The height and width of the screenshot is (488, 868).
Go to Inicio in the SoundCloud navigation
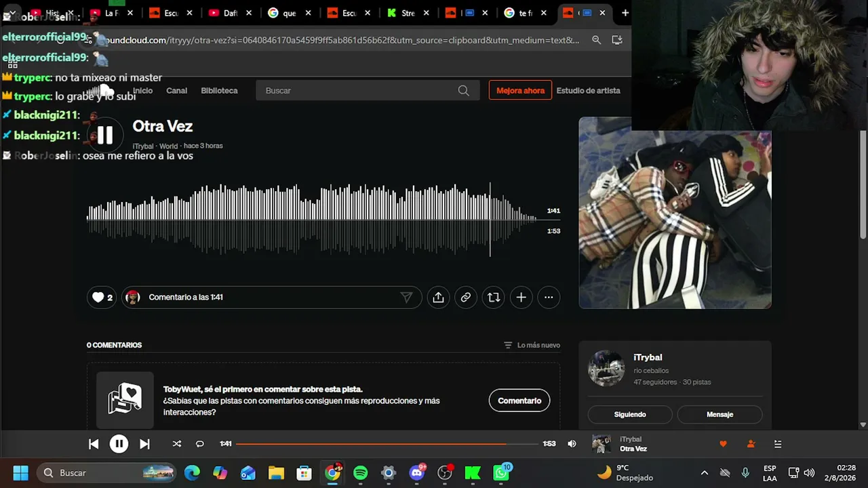point(142,90)
